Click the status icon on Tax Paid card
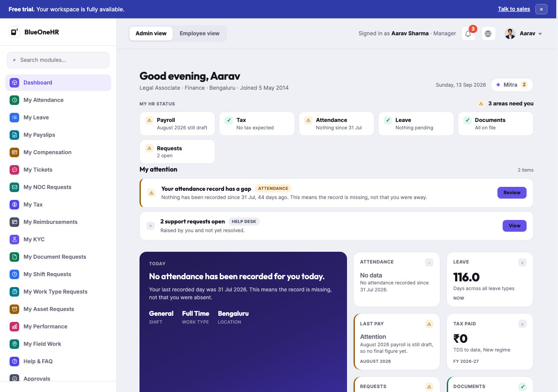558x392 pixels. tap(522, 324)
